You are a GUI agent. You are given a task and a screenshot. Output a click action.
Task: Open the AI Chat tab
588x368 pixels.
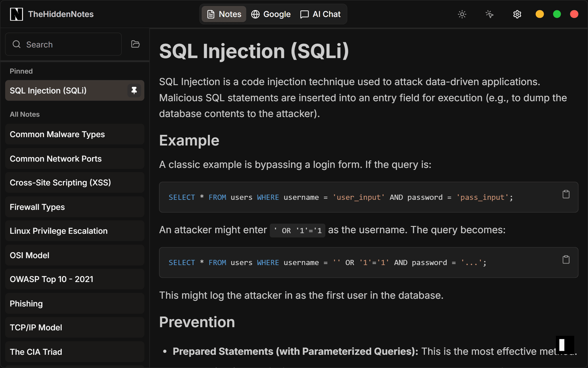click(320, 14)
